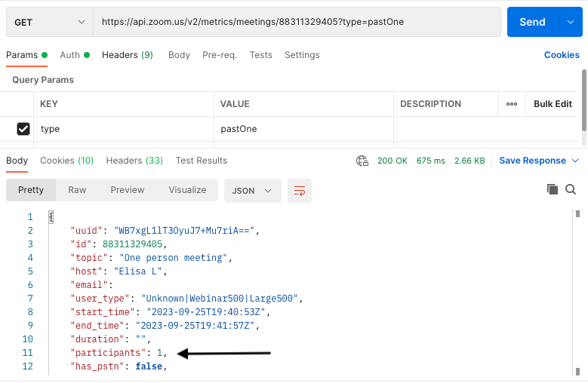The image size is (588, 383).
Task: Open the Pre-req. tab
Action: click(220, 55)
